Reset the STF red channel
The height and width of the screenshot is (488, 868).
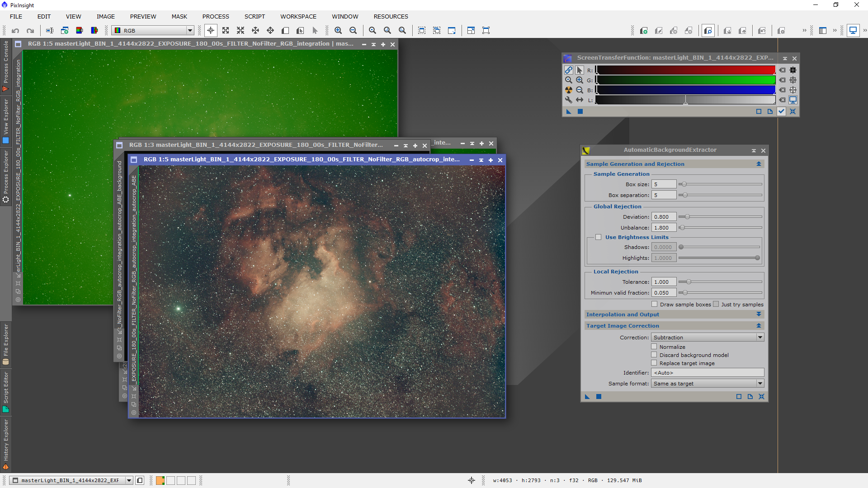[783, 70]
